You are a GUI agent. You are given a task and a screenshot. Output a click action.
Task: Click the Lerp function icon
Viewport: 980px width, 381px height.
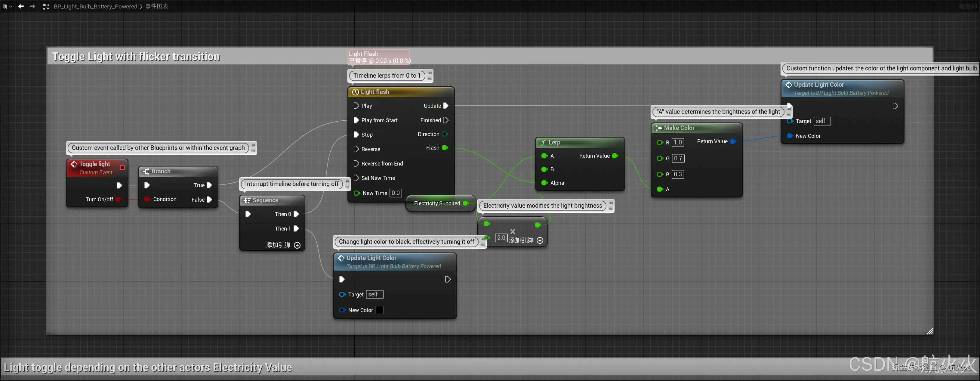pos(543,142)
